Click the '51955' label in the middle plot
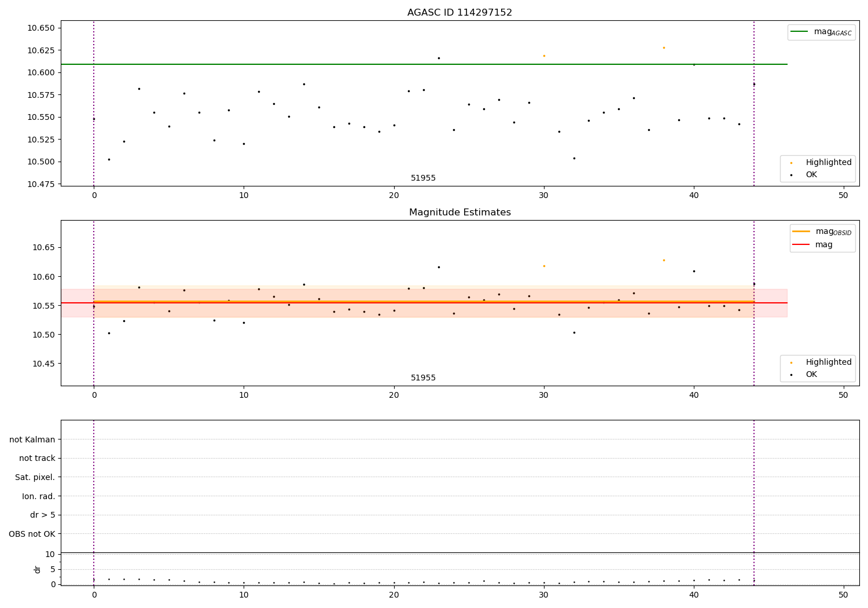This screenshot has width=868, height=608. click(x=423, y=378)
